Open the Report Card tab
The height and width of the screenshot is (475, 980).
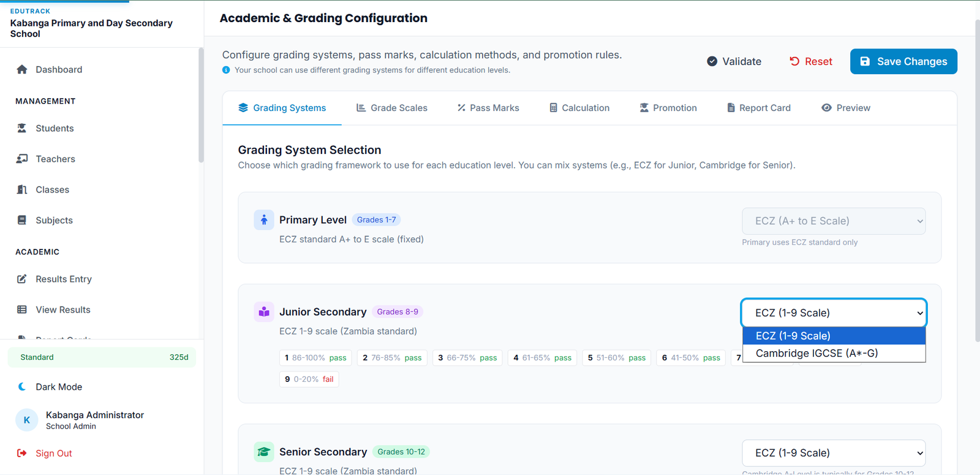pos(759,108)
